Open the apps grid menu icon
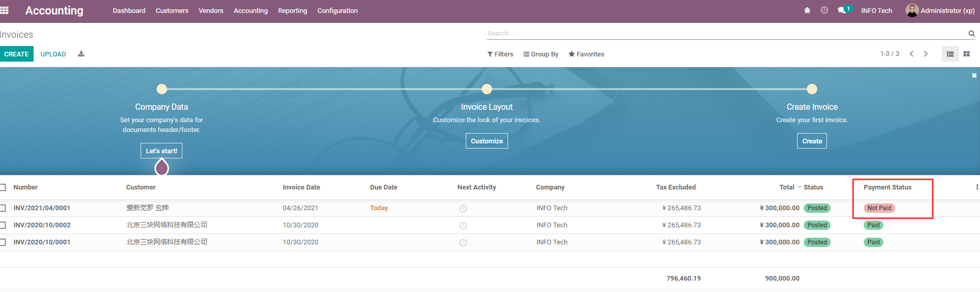980x292 pixels. click(x=4, y=10)
